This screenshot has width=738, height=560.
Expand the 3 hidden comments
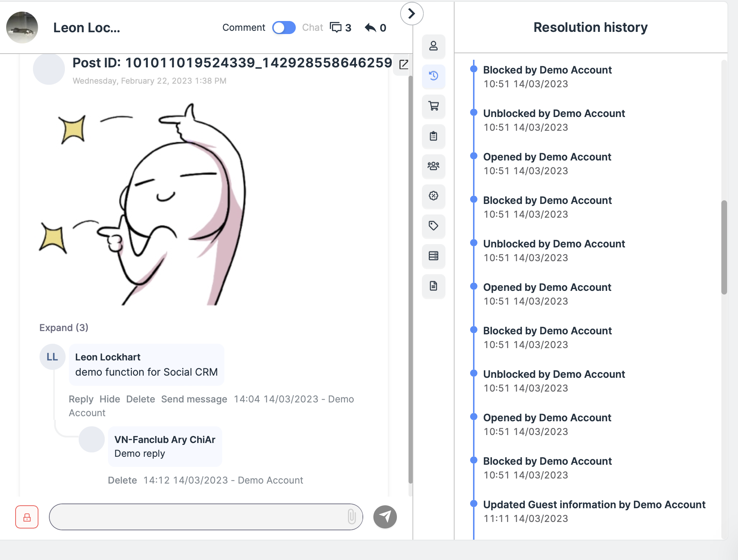point(64,327)
